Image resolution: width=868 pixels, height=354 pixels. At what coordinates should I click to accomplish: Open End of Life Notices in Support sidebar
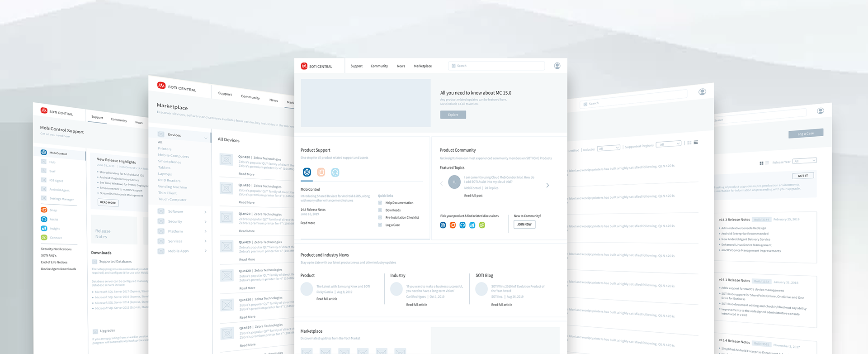coord(54,262)
